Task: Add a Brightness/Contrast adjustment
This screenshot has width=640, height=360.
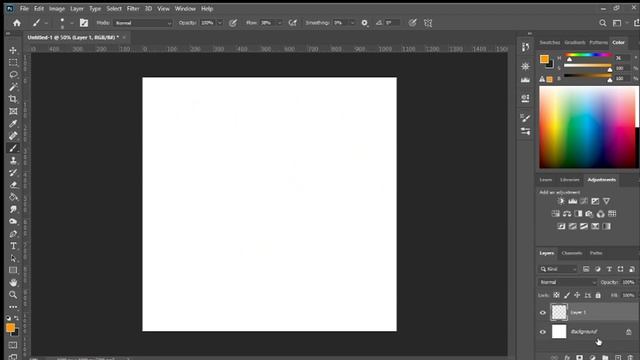Action: pyautogui.click(x=561, y=201)
